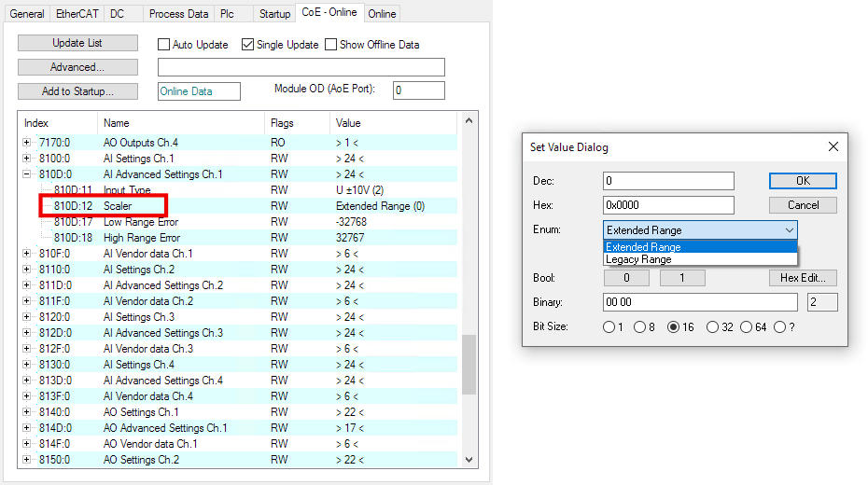Switch to the Process Data tab
The height and width of the screenshot is (485, 868).
point(178,14)
